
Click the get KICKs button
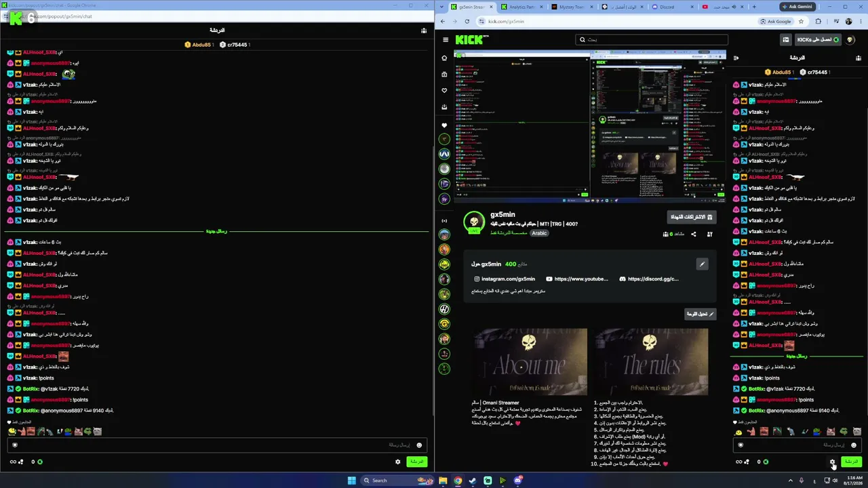tap(817, 40)
